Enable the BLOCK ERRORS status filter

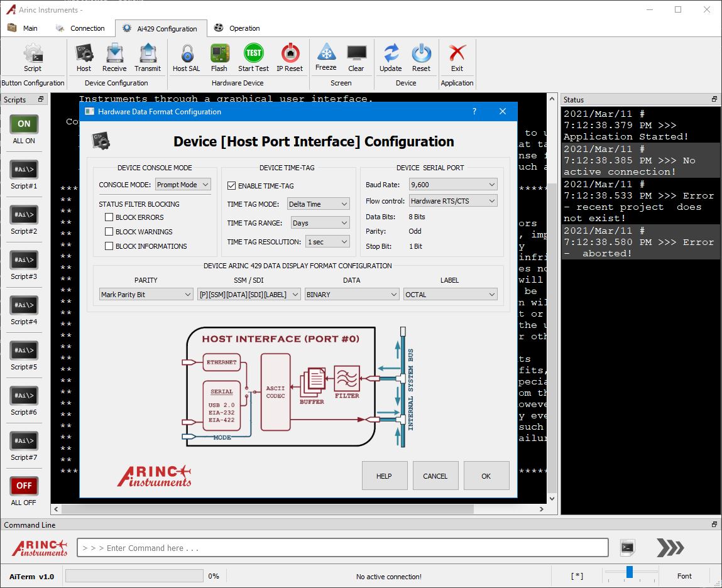109,217
